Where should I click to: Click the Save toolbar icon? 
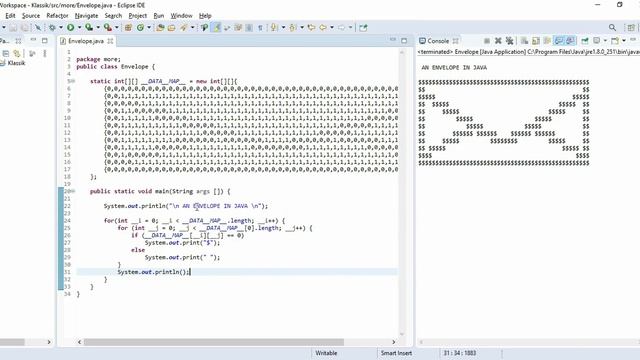tap(13, 28)
